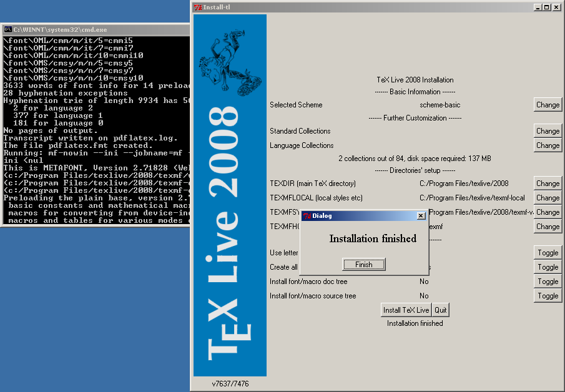Click the cmd.exe icon in console title bar

[x=7, y=29]
